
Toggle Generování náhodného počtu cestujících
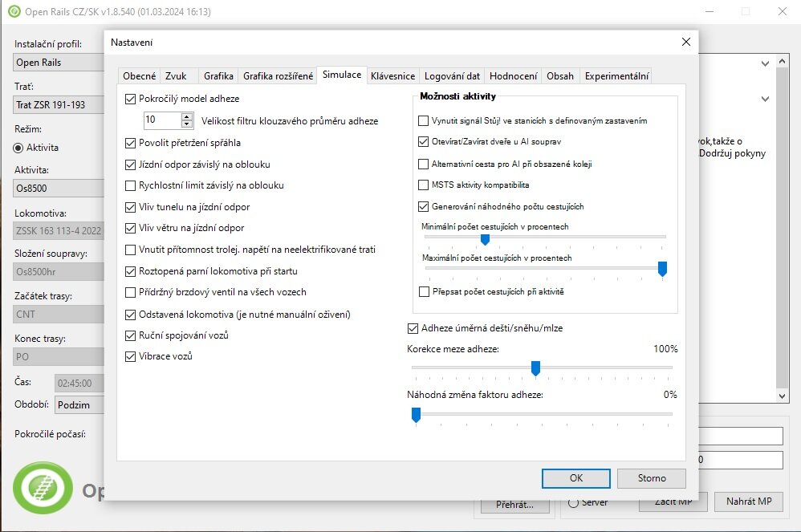pos(423,206)
